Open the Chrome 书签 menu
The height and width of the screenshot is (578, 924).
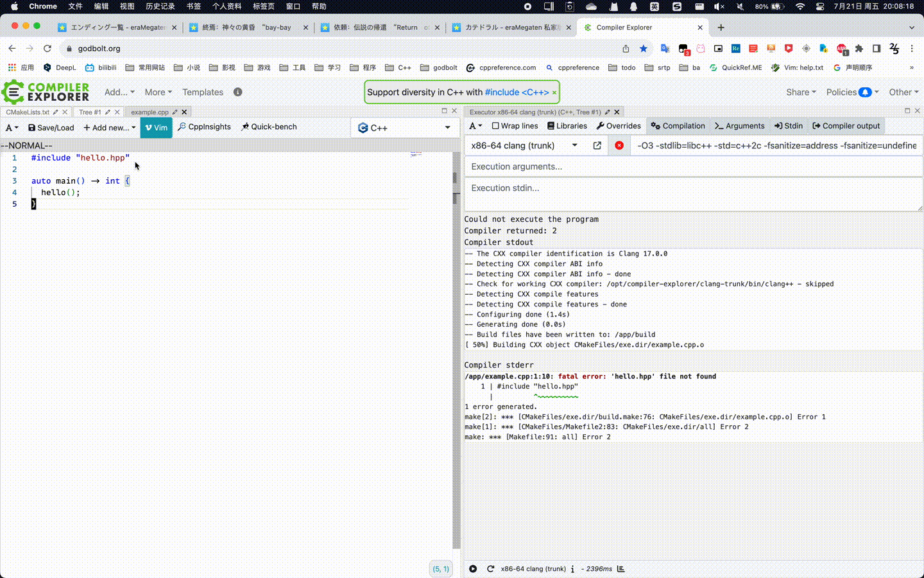coord(193,6)
